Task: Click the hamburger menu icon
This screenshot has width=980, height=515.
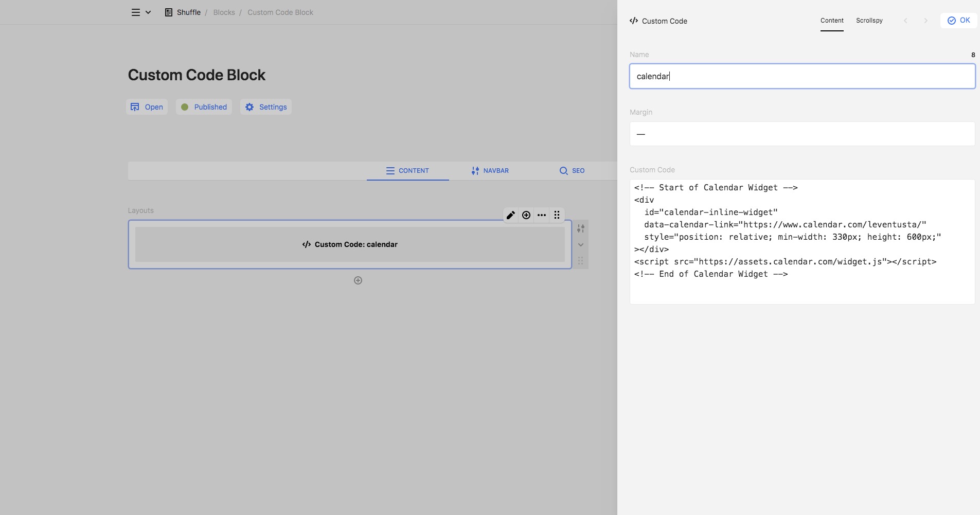Action: pos(136,12)
